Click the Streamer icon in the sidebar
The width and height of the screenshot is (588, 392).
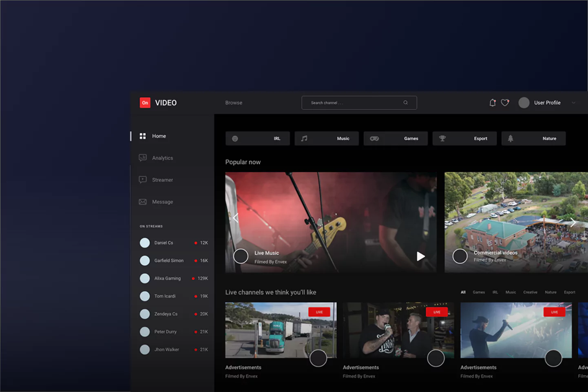coord(143,179)
